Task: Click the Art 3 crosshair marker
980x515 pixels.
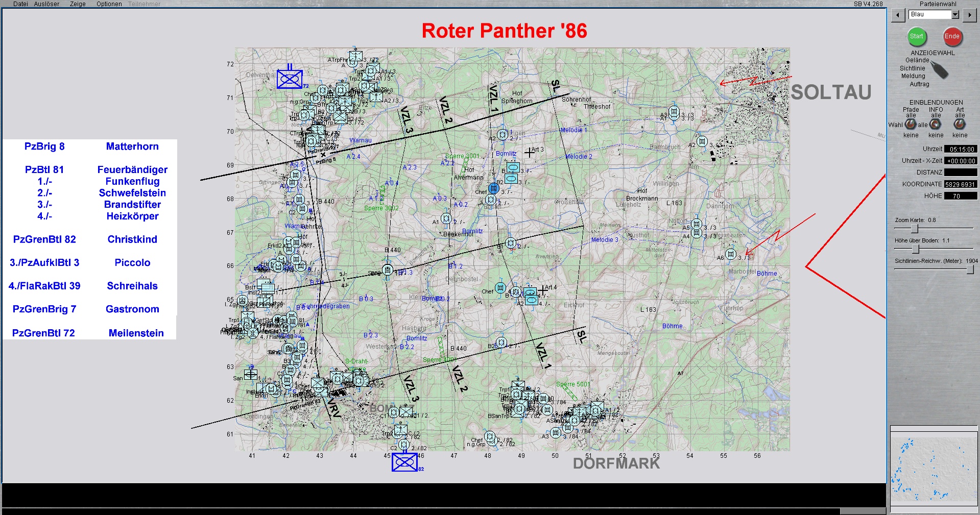Action: pyautogui.click(x=530, y=152)
